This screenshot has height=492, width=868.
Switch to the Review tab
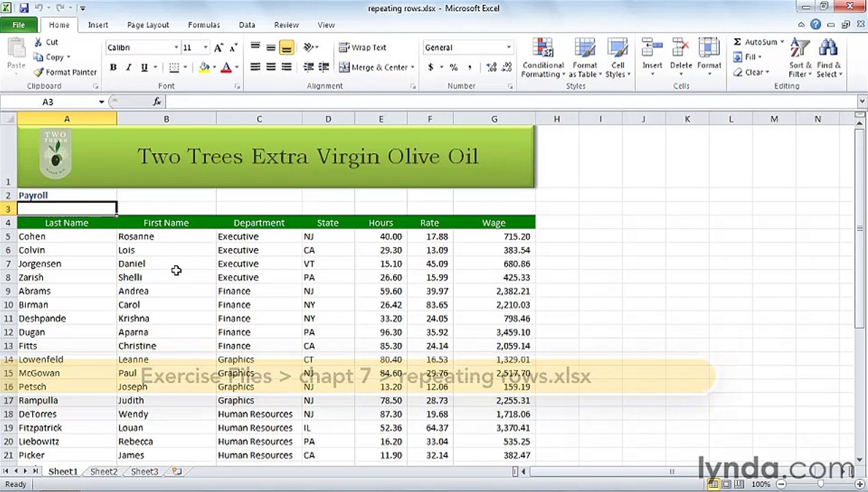286,25
